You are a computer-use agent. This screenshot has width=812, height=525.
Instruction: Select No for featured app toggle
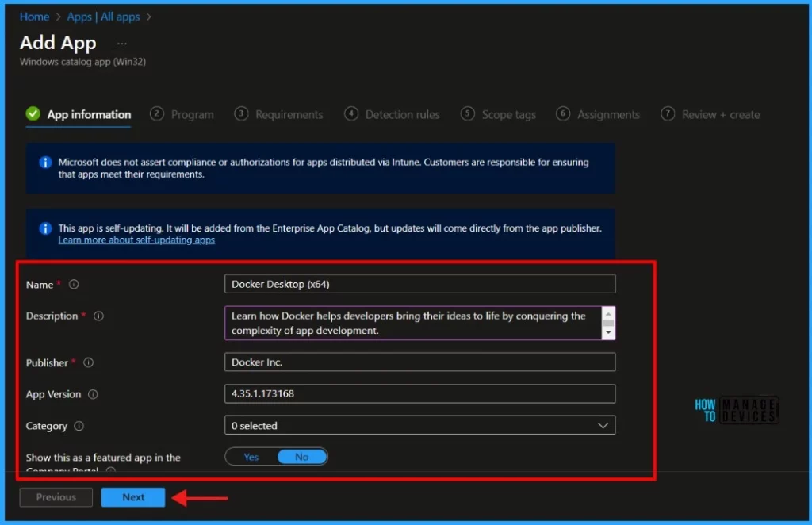point(302,457)
